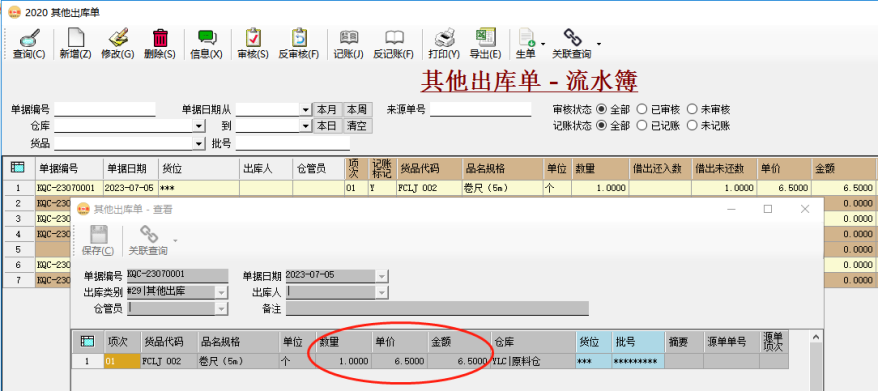
Task: Click the 2023-07-05 cell in main grid
Action: (131, 188)
